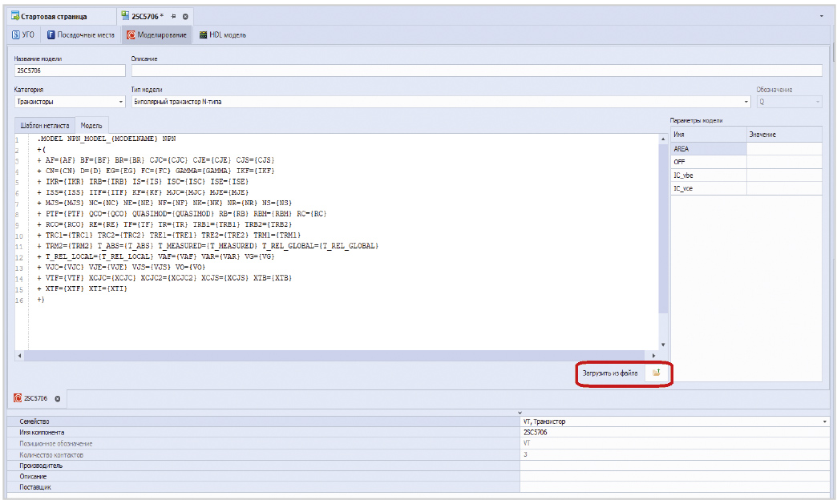The width and height of the screenshot is (837, 504).
Task: Pin the 2SC5706 document tab
Action: (173, 17)
